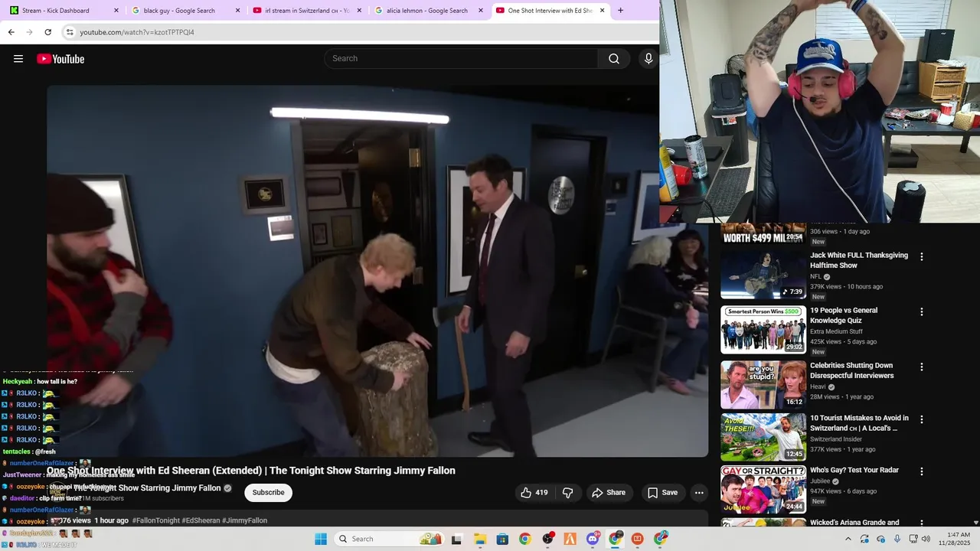Click the Heavi channel name
Image resolution: width=980 pixels, height=551 pixels.
(818, 387)
